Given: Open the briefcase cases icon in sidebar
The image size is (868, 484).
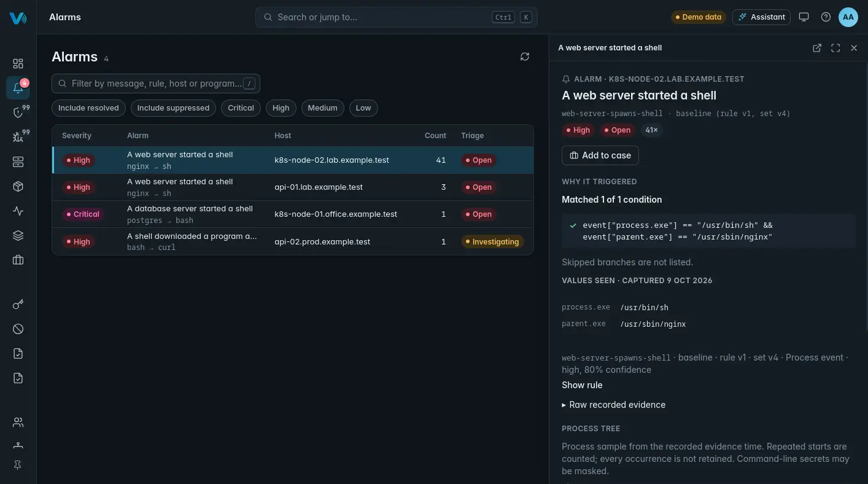Looking at the screenshot, I should 18,260.
